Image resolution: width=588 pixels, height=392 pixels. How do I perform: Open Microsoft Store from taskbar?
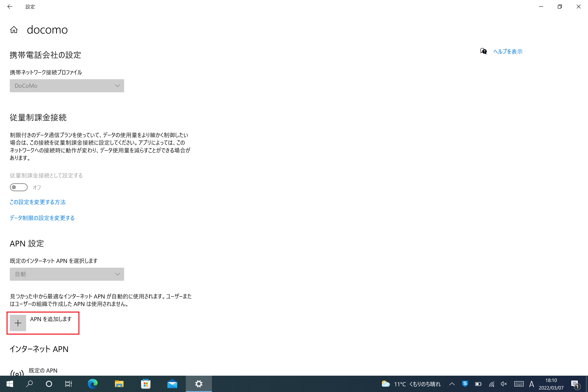click(146, 384)
